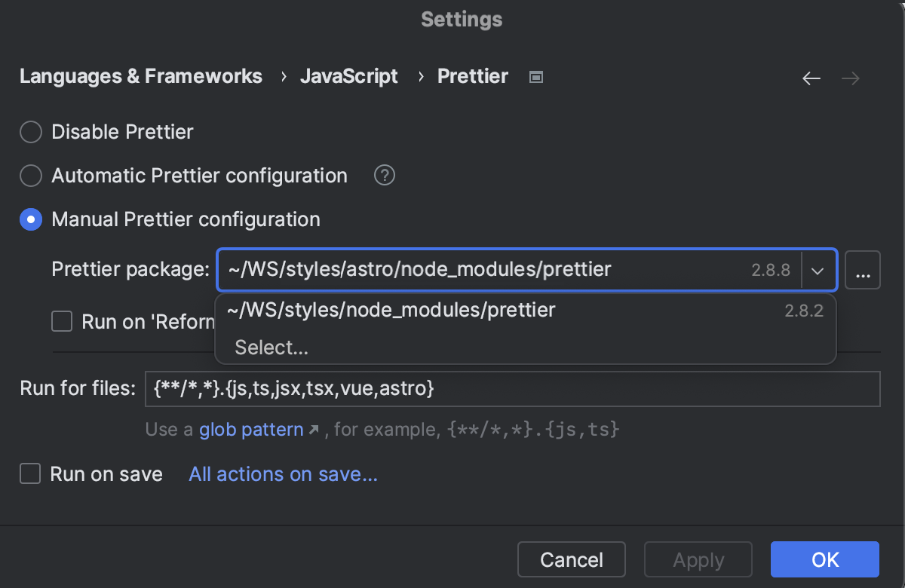Viewport: 905px width, 588px height.
Task: Choose Automatic Prettier configuration
Action: click(31, 176)
